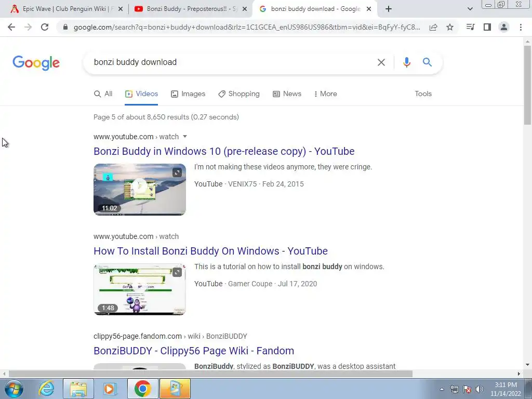532x399 pixels.
Task: Click the scroll right arrow
Action: tap(519, 374)
